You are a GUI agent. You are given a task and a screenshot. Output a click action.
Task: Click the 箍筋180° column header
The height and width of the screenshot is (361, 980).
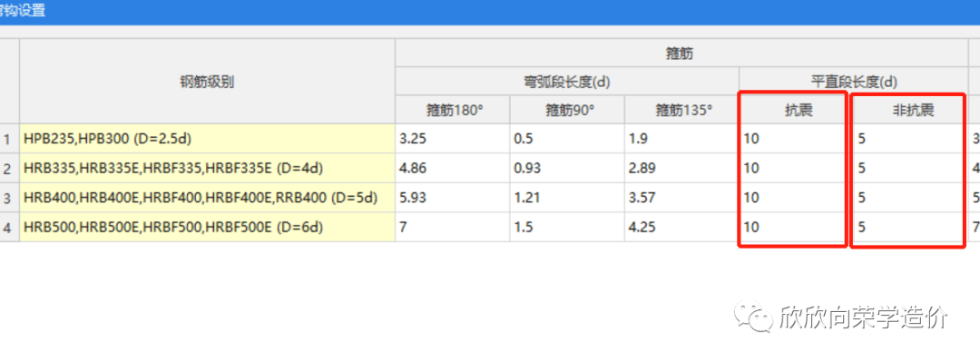pos(453,110)
